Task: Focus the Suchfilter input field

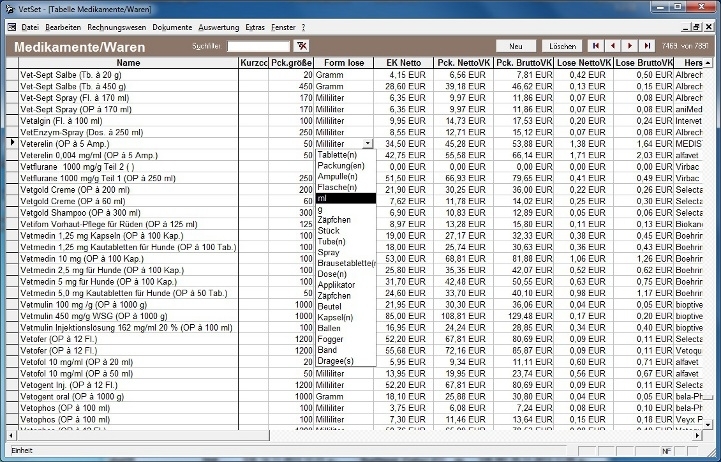Action: pyautogui.click(x=258, y=46)
